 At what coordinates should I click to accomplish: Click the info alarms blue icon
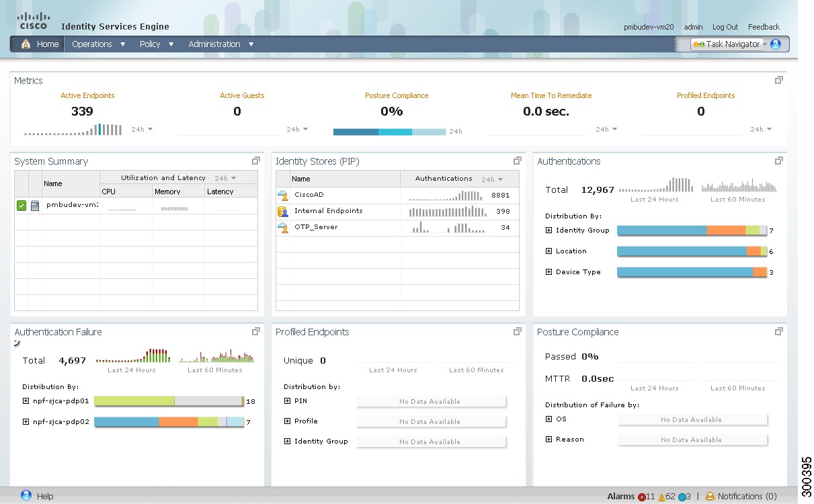682,497
